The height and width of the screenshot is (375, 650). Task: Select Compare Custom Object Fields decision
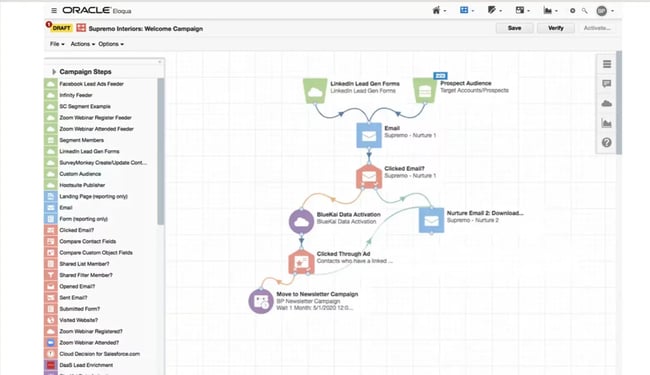click(100, 252)
